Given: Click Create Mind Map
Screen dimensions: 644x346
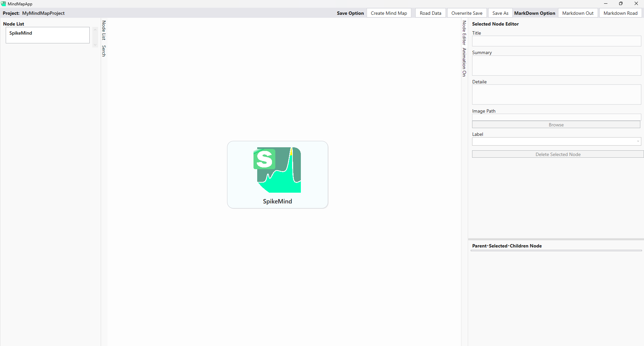Looking at the screenshot, I should [x=389, y=13].
